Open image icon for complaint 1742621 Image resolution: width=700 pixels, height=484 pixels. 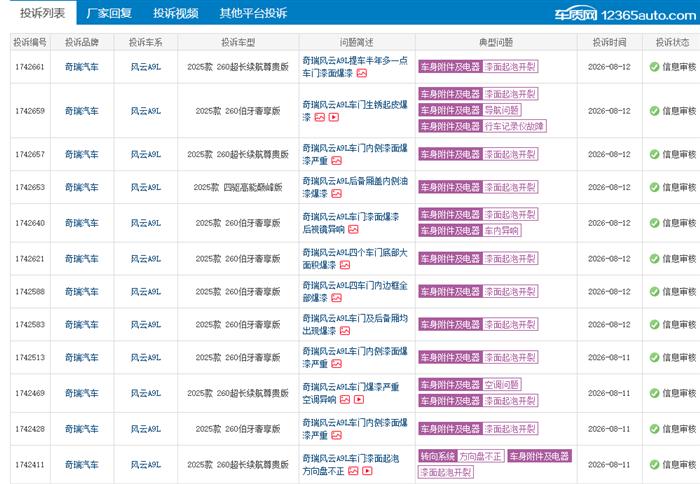click(345, 265)
